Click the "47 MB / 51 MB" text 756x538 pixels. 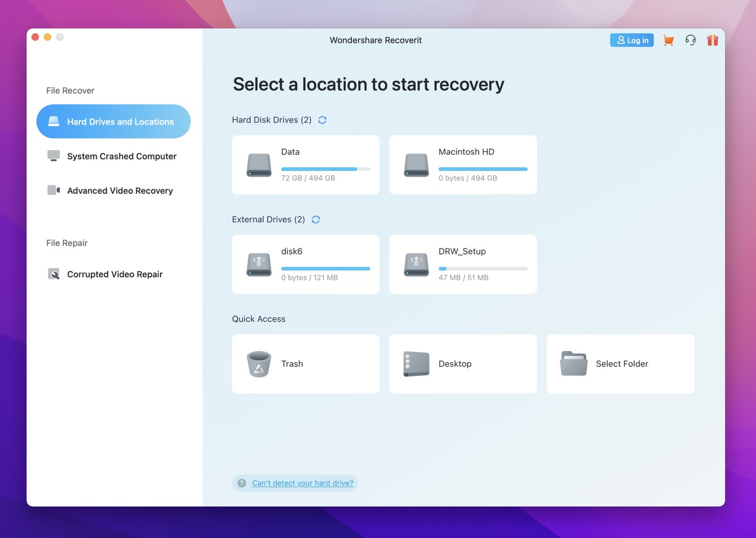(x=463, y=278)
